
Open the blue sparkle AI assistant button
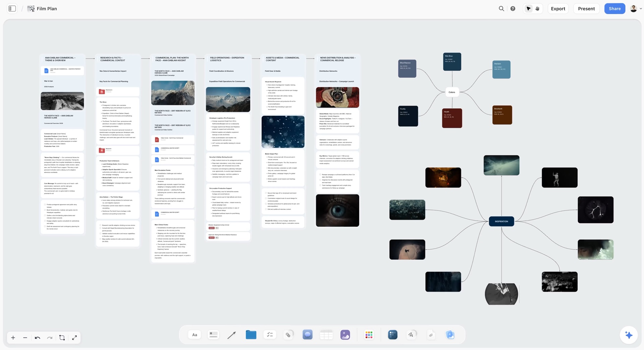pyautogui.click(x=629, y=335)
